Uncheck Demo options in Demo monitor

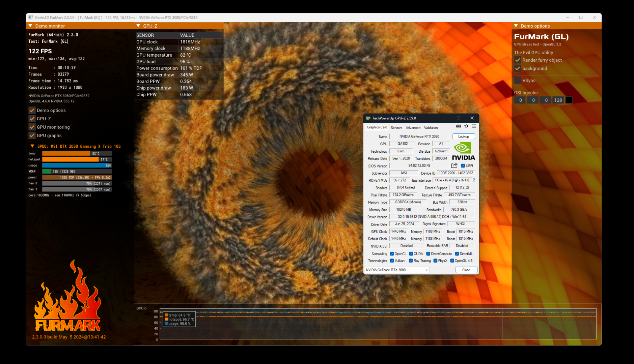[x=32, y=110]
